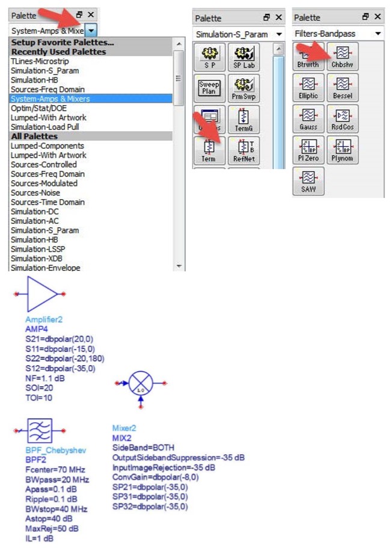Select the Gauss bandpass filter icon
392x548 pixels.
coord(308,119)
